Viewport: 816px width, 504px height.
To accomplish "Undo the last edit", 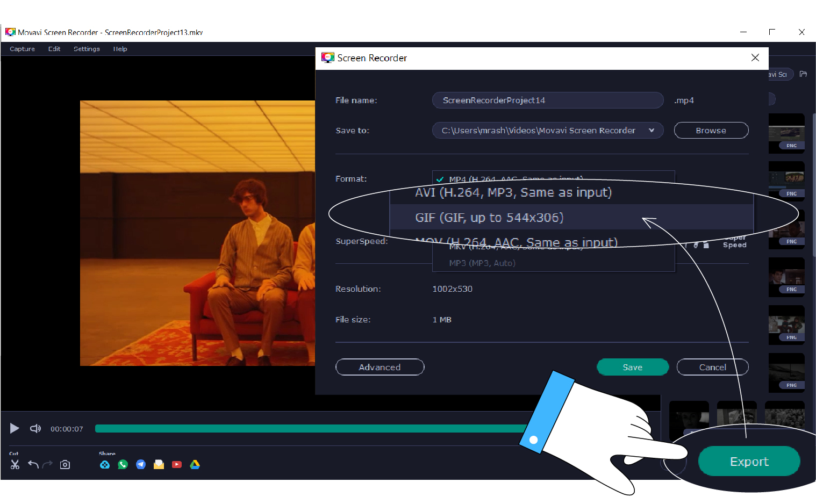I will (x=33, y=464).
